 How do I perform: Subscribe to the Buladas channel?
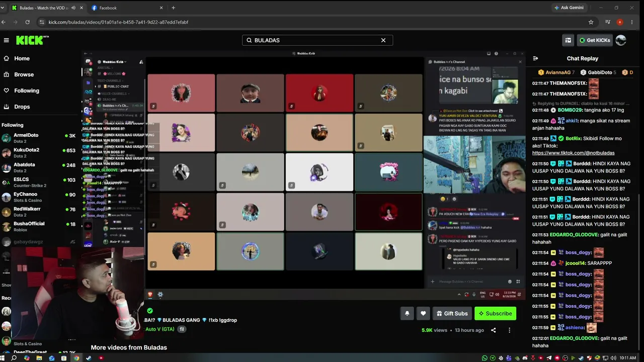(x=495, y=313)
